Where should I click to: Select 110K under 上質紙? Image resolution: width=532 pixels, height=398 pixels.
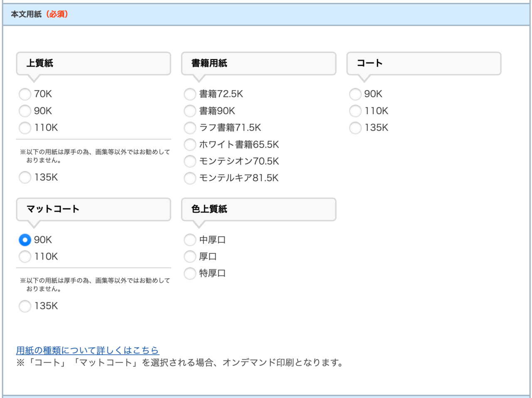(25, 128)
